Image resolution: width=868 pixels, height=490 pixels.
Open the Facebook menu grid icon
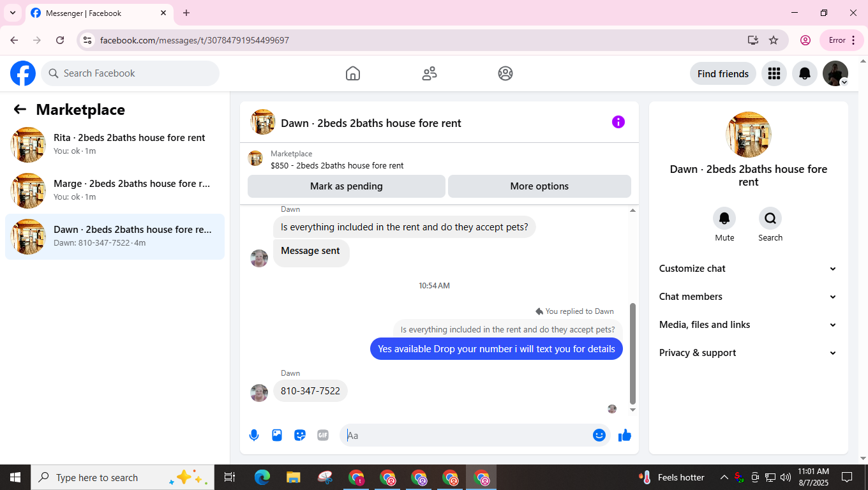click(774, 73)
